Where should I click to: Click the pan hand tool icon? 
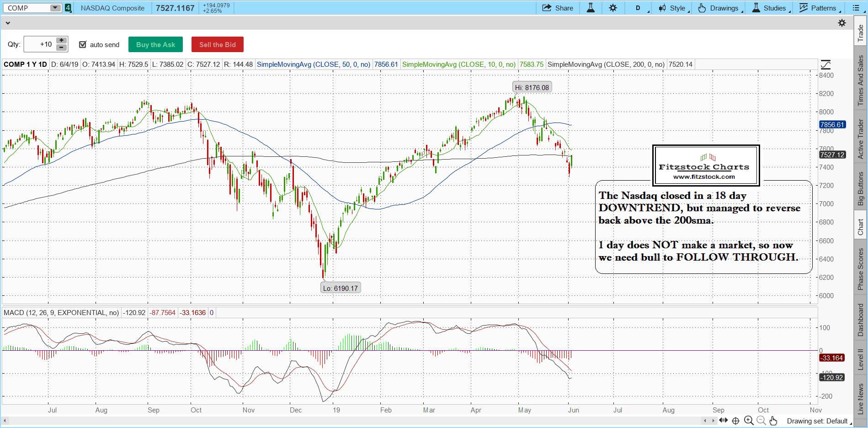(773, 421)
